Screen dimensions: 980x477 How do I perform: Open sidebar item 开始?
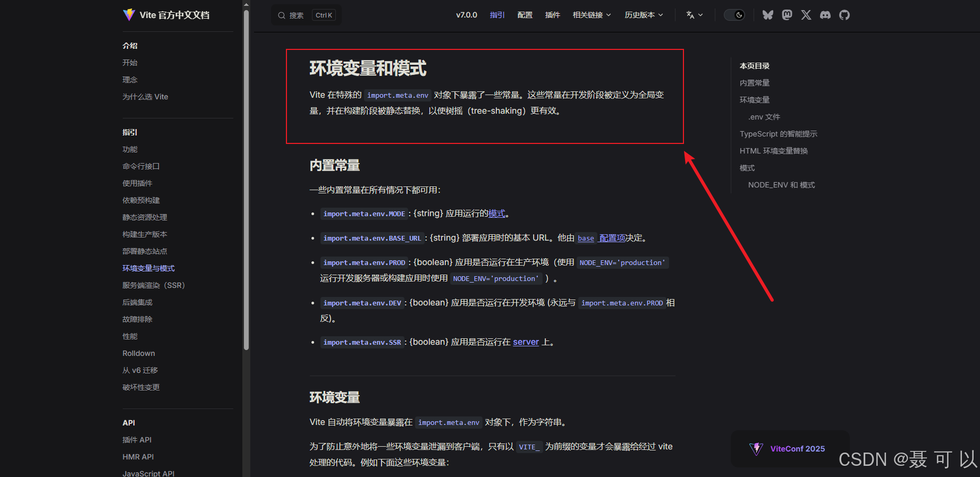click(x=130, y=63)
